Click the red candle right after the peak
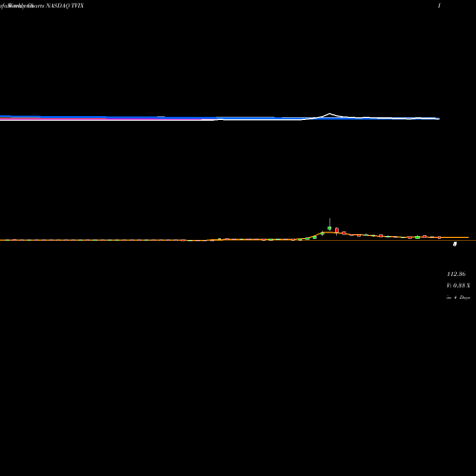The image size is (476, 476). pos(337,230)
